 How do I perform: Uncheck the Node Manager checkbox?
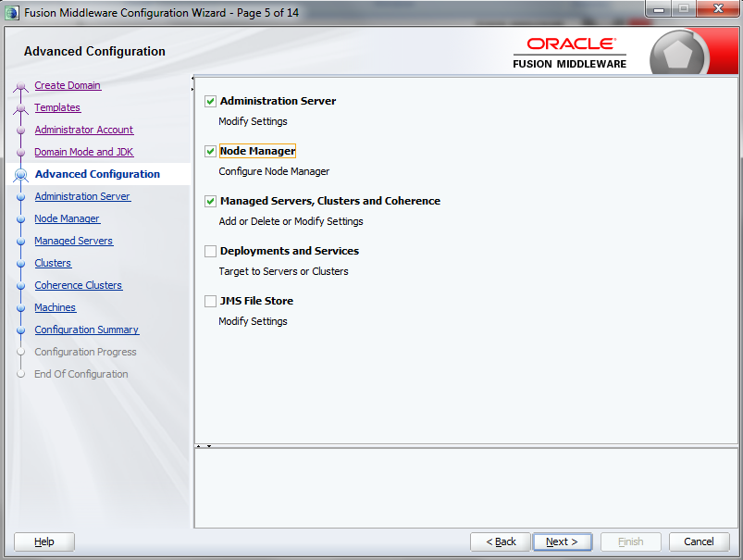click(x=210, y=151)
